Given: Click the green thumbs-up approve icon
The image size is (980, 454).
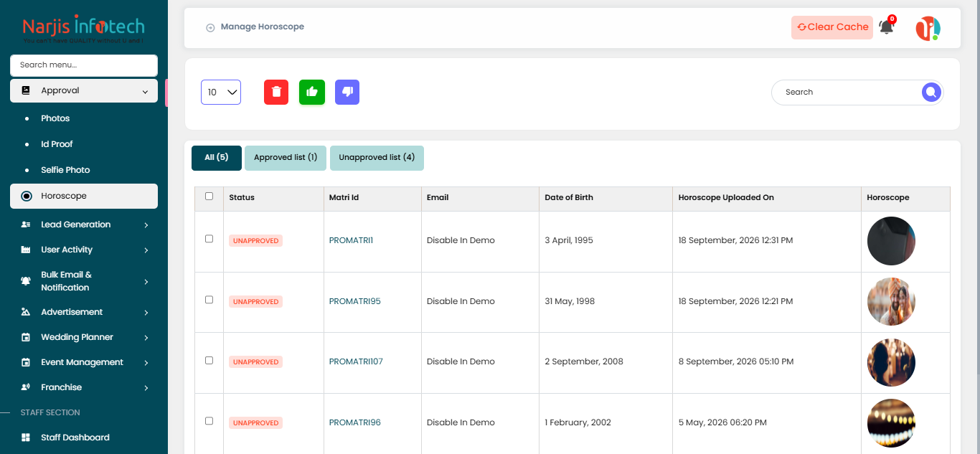Looking at the screenshot, I should click(x=312, y=92).
